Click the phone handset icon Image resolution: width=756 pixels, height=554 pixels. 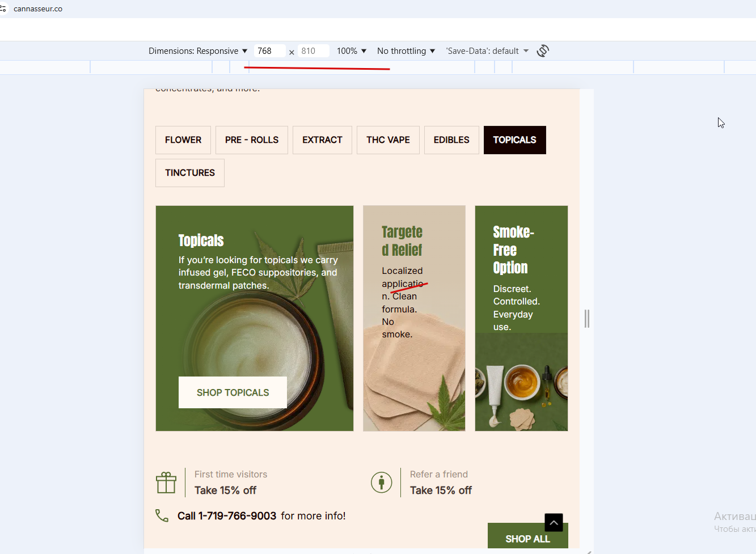click(162, 515)
